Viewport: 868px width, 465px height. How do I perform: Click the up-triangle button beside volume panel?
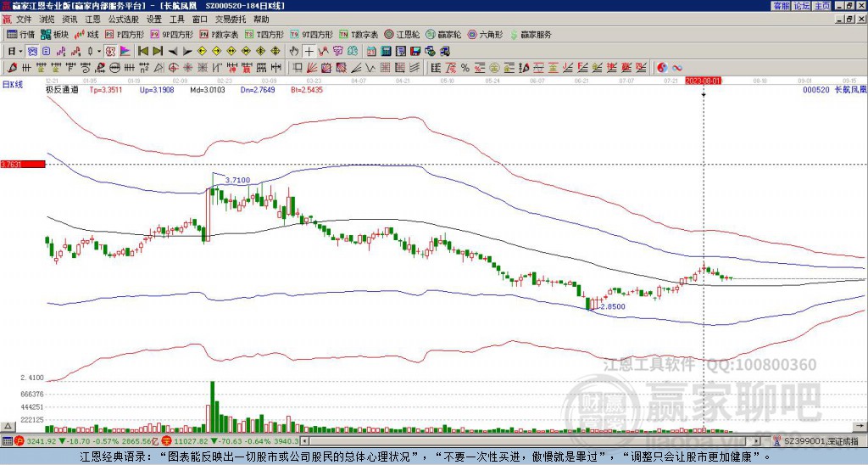tap(8, 426)
